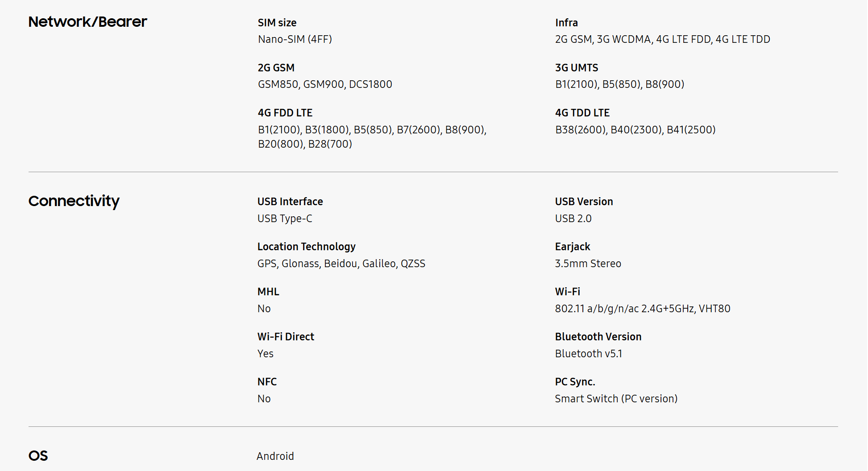This screenshot has width=868, height=471.
Task: Select the Connectivity section heading
Action: tap(74, 201)
